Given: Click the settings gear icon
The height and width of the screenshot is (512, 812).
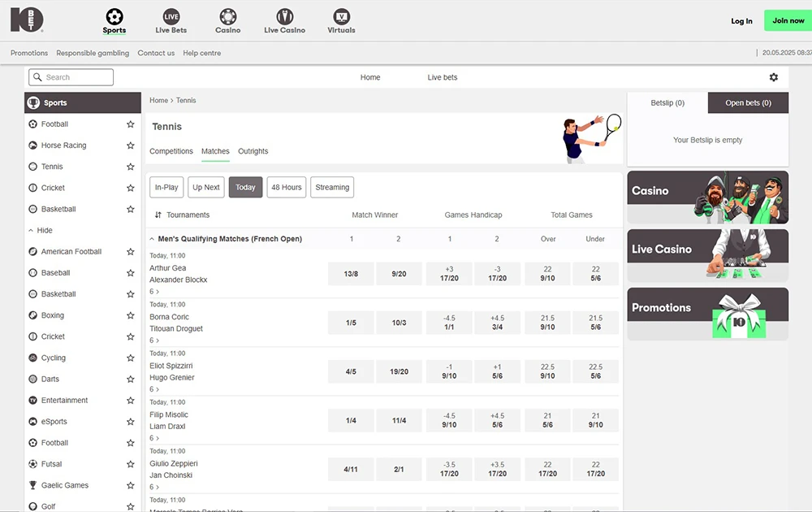Looking at the screenshot, I should [x=773, y=77].
